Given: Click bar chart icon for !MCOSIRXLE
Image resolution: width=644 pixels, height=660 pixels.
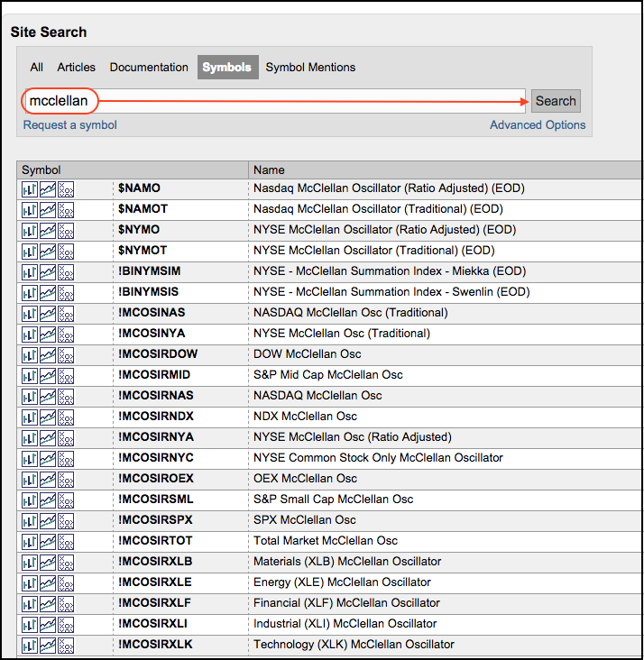Looking at the screenshot, I should 30,582.
